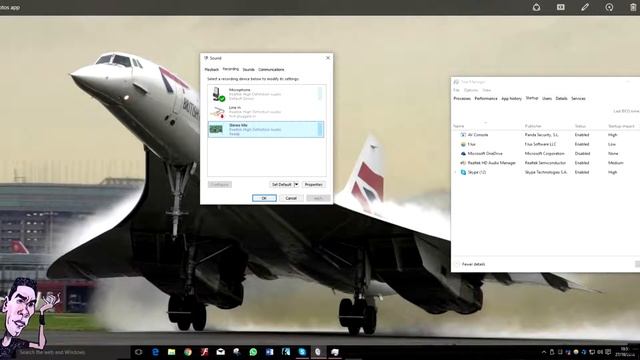Open Google Chrome from the taskbar
This screenshot has height=360, width=640.
(188, 352)
